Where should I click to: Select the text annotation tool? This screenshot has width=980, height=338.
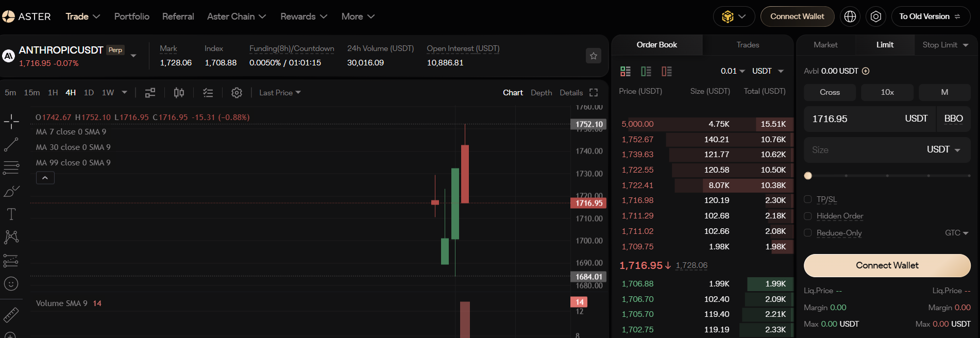pos(11,214)
